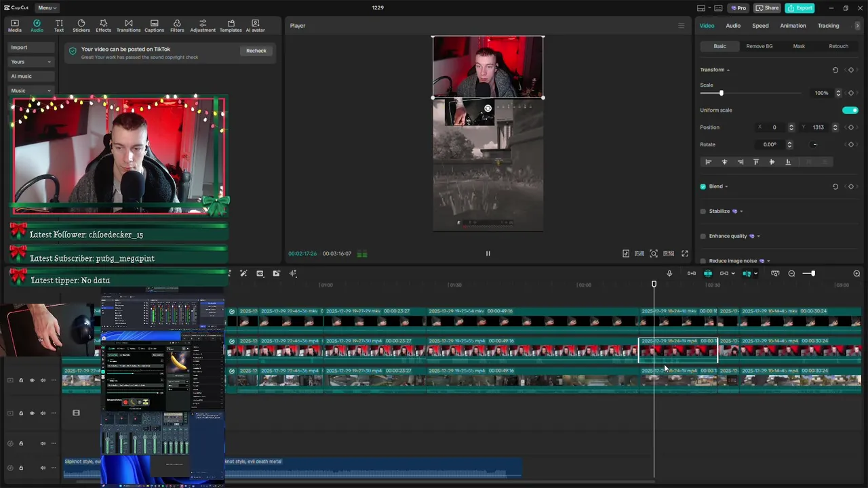
Task: Open the Templates panel
Action: [231, 26]
